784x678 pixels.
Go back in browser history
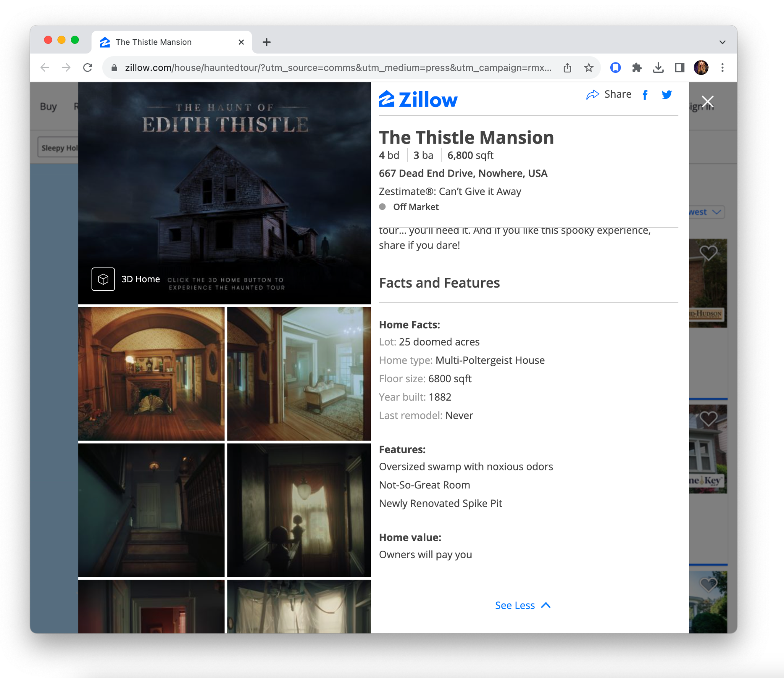[45, 68]
